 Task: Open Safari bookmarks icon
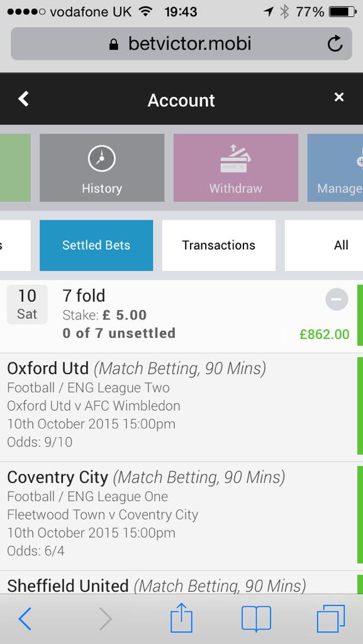[x=256, y=619]
